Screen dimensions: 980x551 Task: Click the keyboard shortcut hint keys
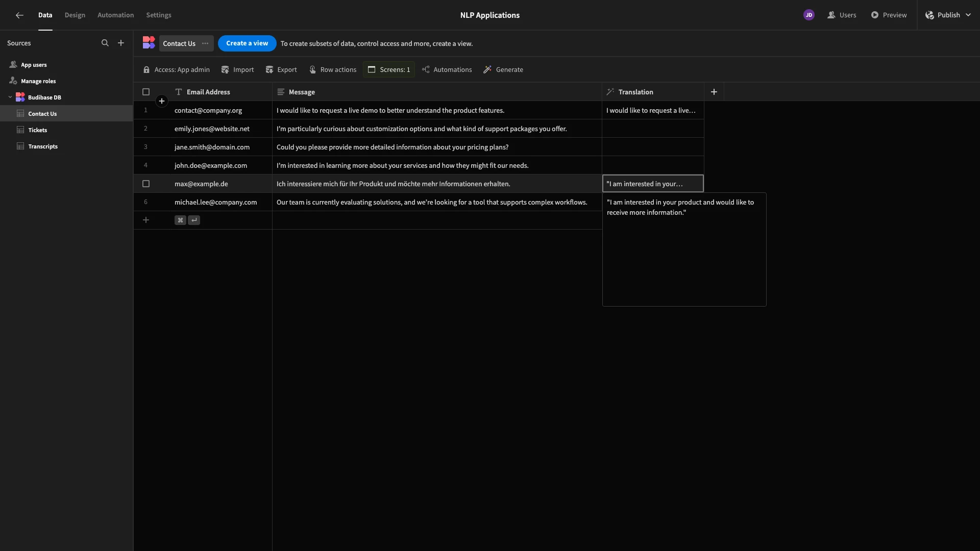click(187, 220)
